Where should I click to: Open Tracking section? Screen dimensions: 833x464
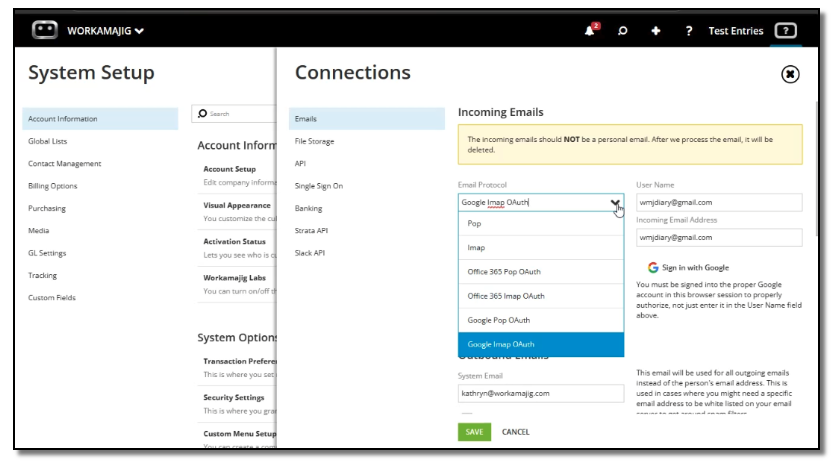pos(42,275)
